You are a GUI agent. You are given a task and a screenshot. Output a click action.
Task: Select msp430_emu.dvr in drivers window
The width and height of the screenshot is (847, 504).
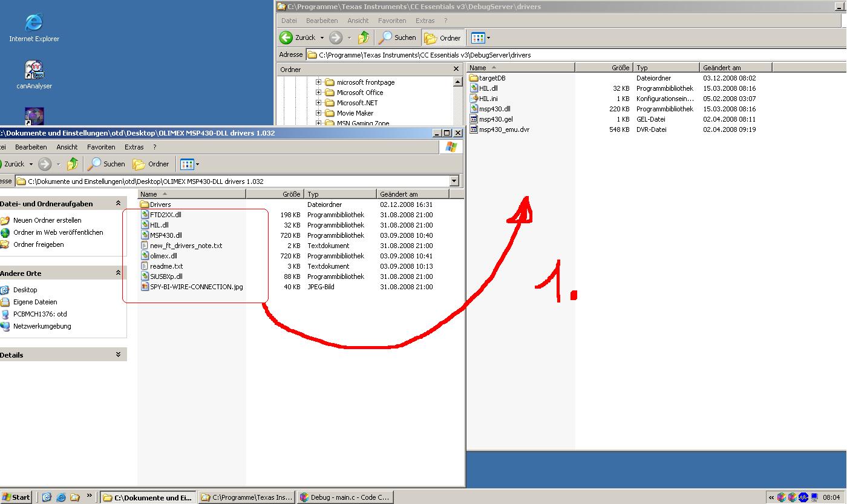point(500,129)
